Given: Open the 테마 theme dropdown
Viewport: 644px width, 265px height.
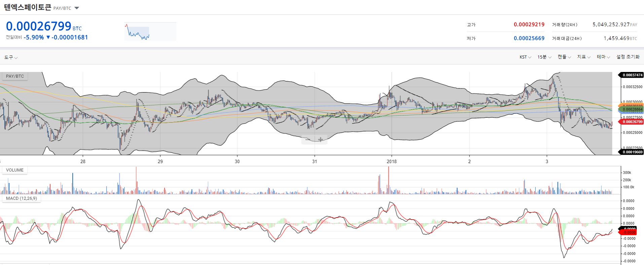Looking at the screenshot, I should [603, 57].
